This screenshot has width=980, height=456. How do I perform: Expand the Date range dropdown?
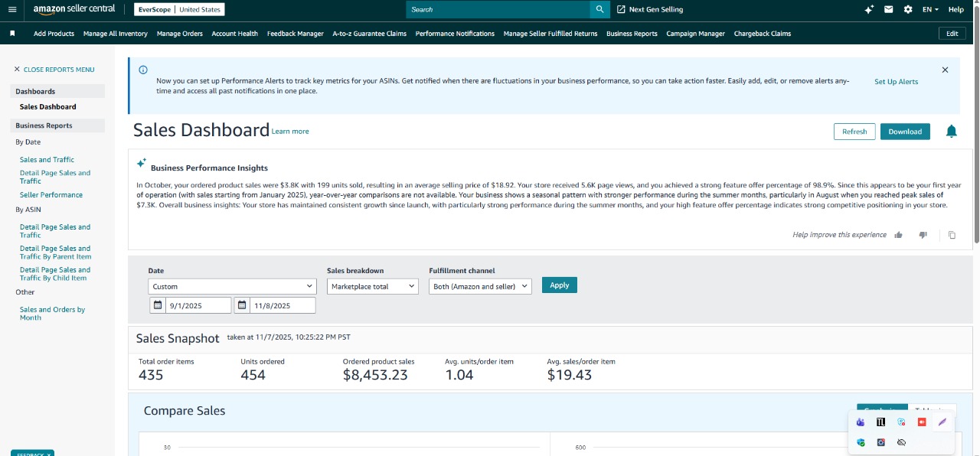(x=232, y=286)
